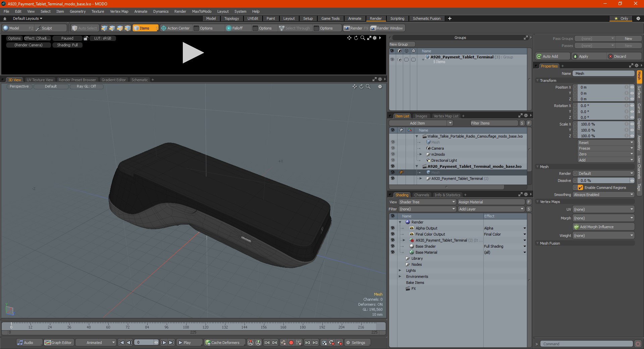
Task: Open the Render Window
Action: [x=387, y=28]
